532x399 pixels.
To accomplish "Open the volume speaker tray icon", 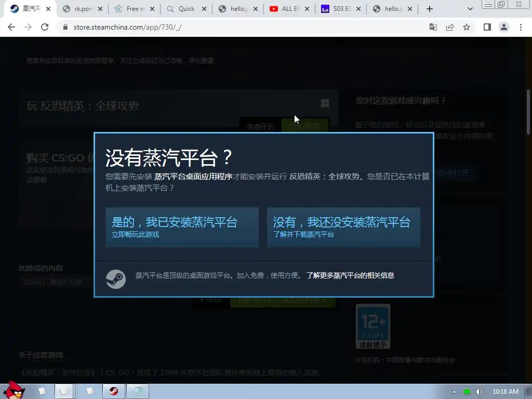I will [x=479, y=392].
